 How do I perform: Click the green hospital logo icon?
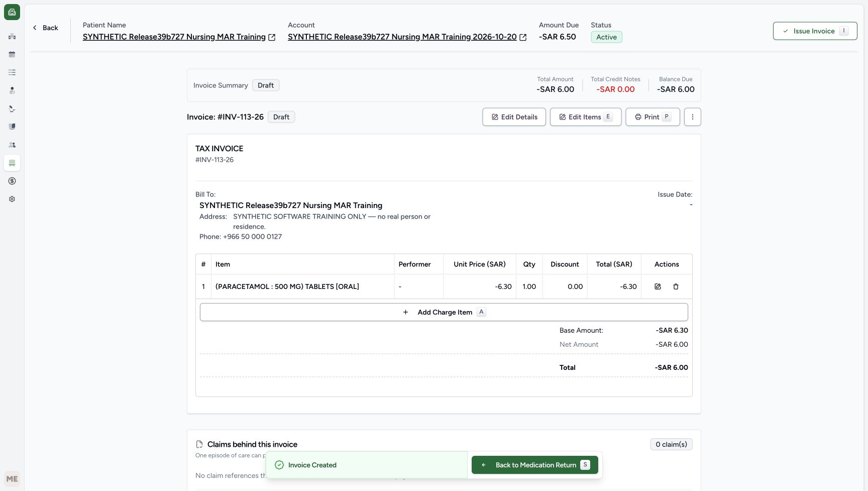click(12, 12)
